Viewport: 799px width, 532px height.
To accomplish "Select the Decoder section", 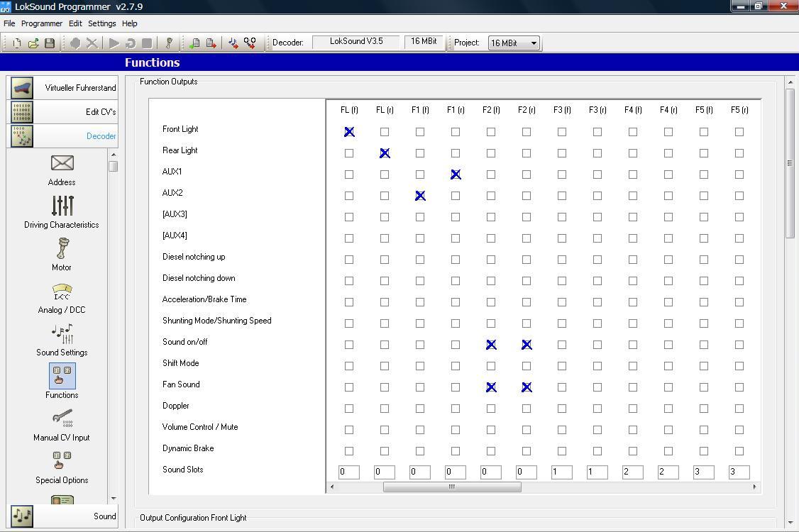I will point(64,136).
